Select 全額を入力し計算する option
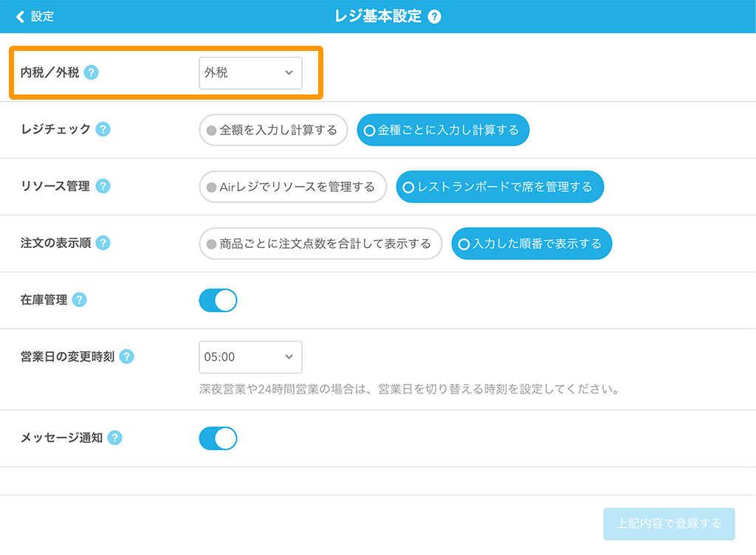The height and width of the screenshot is (555, 756). pyautogui.click(x=273, y=130)
